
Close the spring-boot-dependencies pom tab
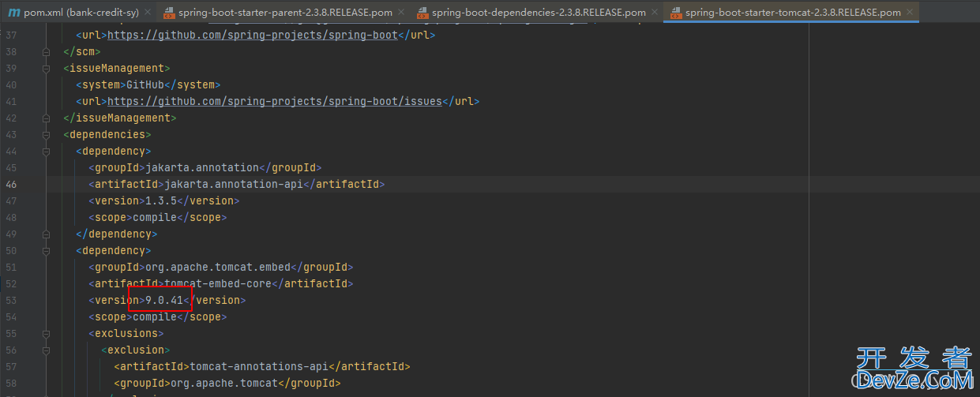pos(655,13)
